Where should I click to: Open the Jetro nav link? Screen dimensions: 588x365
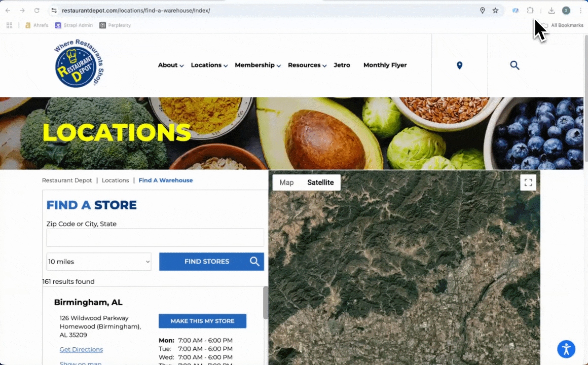[342, 65]
